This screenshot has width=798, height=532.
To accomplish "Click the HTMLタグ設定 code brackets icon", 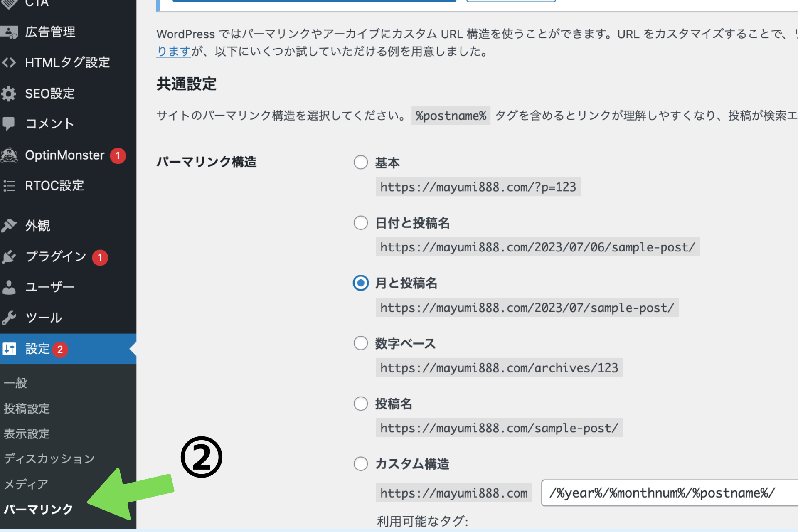I will click(x=9, y=62).
